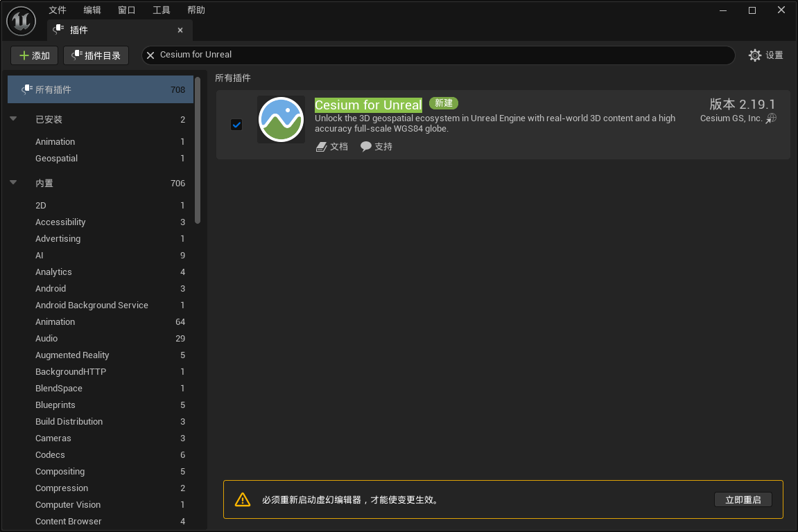Select Animation under 已安装
798x532 pixels.
[x=101, y=141]
